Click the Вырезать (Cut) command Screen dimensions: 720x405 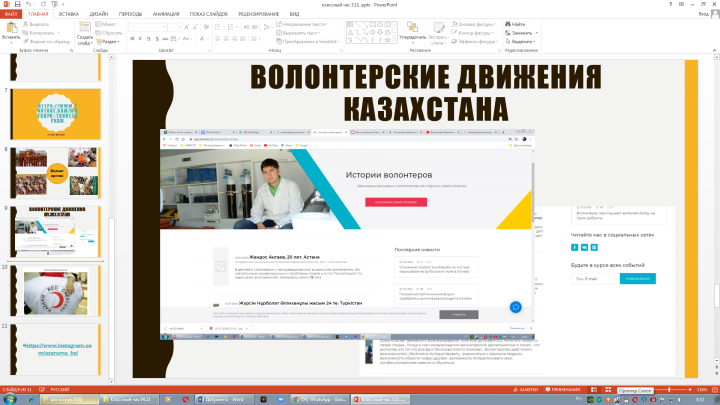(36, 24)
